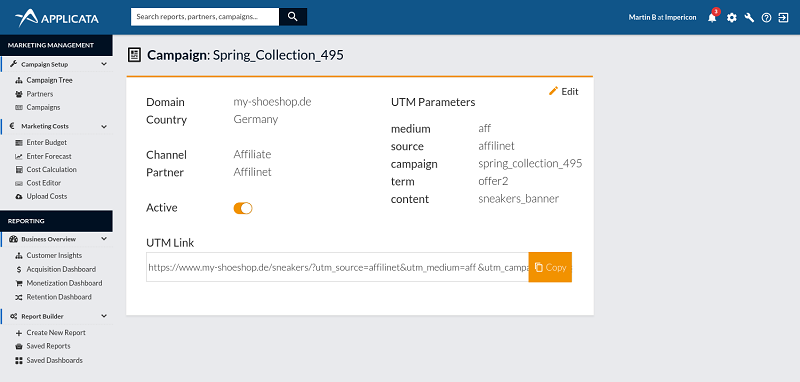The height and width of the screenshot is (382, 800).
Task: Copy the UTM link
Action: pos(550,267)
